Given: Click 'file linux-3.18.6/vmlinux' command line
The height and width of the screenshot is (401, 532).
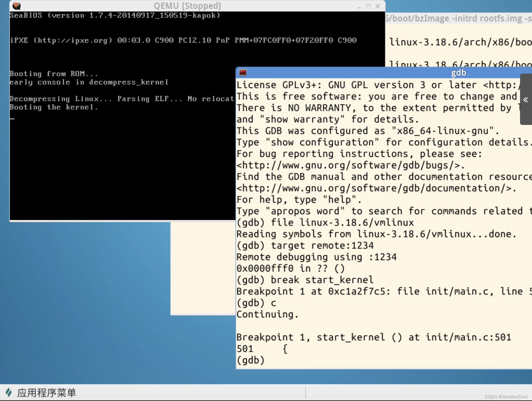Looking at the screenshot, I should pyautogui.click(x=325, y=222).
